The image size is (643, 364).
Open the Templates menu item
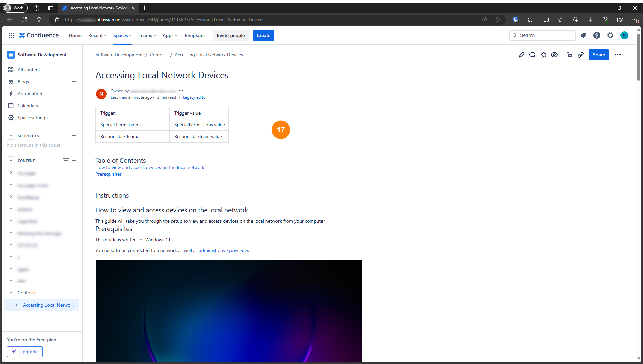point(195,35)
